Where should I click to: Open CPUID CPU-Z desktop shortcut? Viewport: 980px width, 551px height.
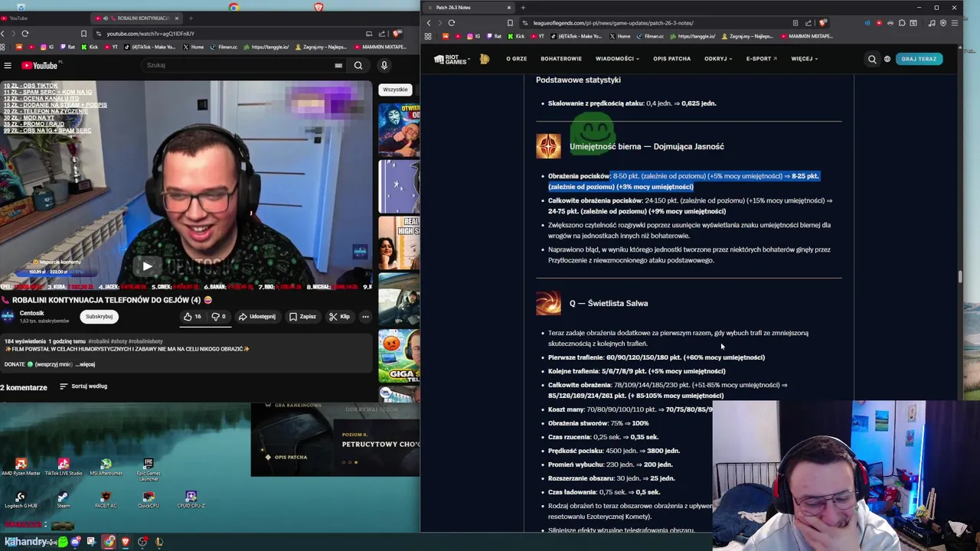tap(191, 500)
